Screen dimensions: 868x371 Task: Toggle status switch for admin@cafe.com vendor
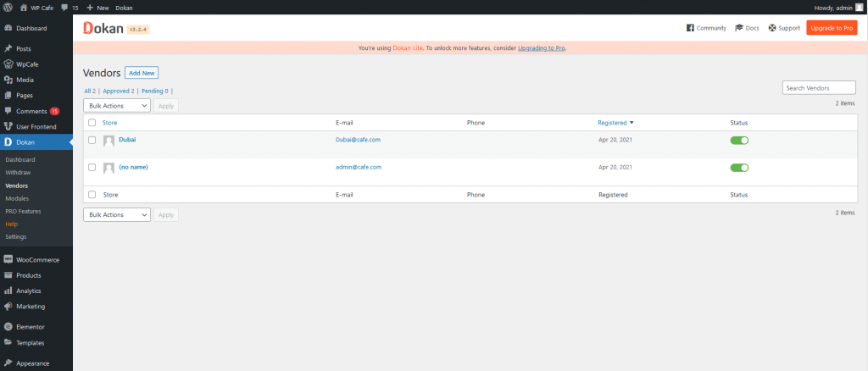(x=739, y=168)
